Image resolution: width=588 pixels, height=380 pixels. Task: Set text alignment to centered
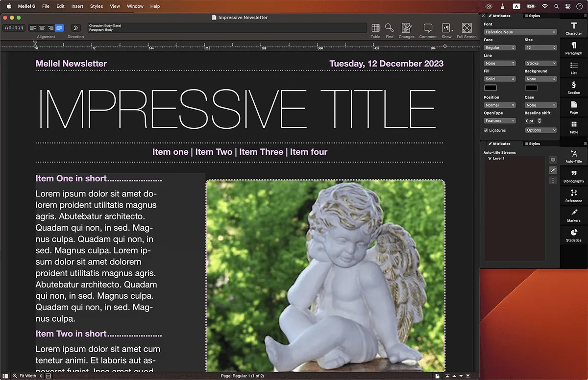coord(42,28)
